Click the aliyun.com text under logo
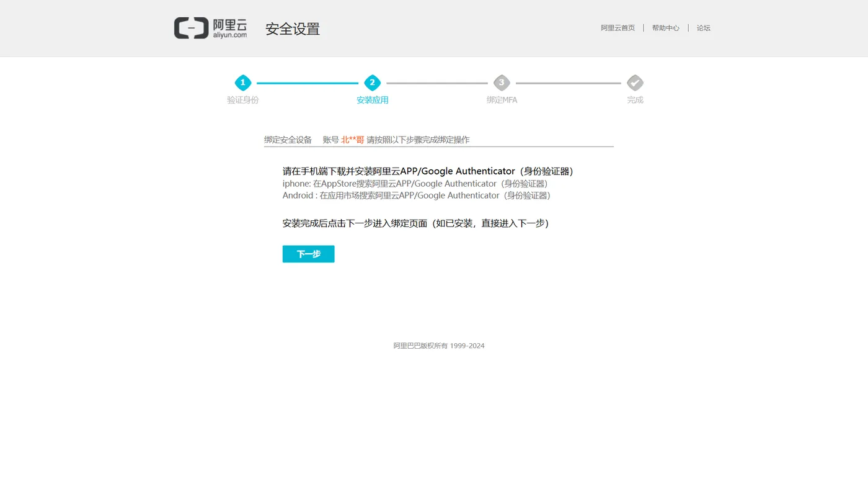The height and width of the screenshot is (489, 868). 230,35
